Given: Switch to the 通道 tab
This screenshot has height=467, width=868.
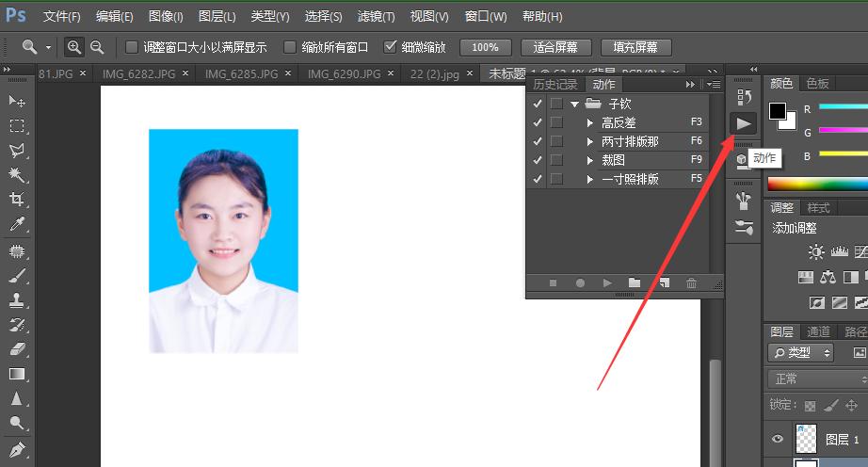Looking at the screenshot, I should pos(818,331).
